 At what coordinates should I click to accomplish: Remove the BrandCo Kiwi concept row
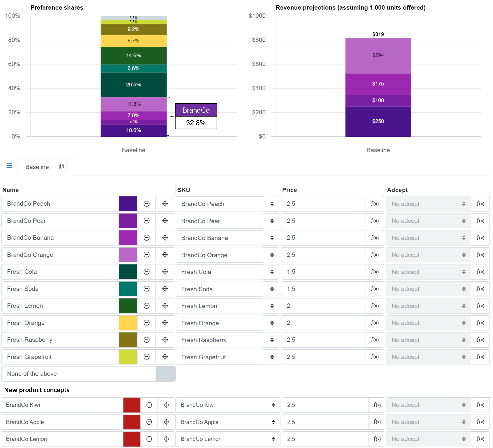point(149,405)
